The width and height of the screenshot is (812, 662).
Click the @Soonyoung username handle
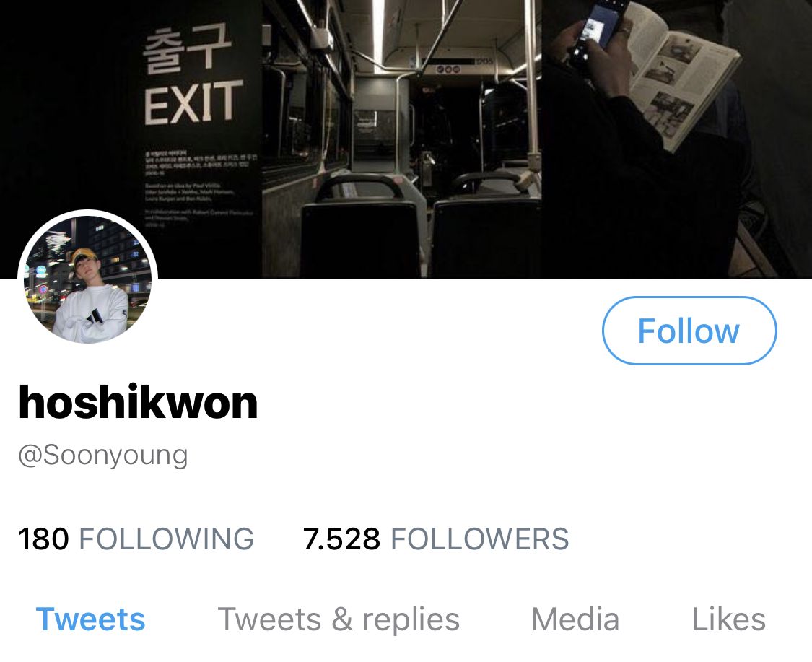pos(103,456)
